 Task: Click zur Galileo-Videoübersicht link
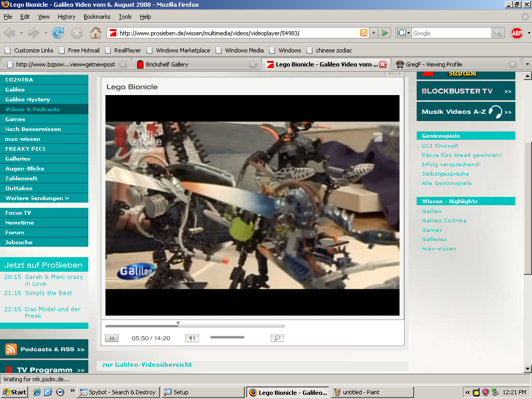coord(147,365)
